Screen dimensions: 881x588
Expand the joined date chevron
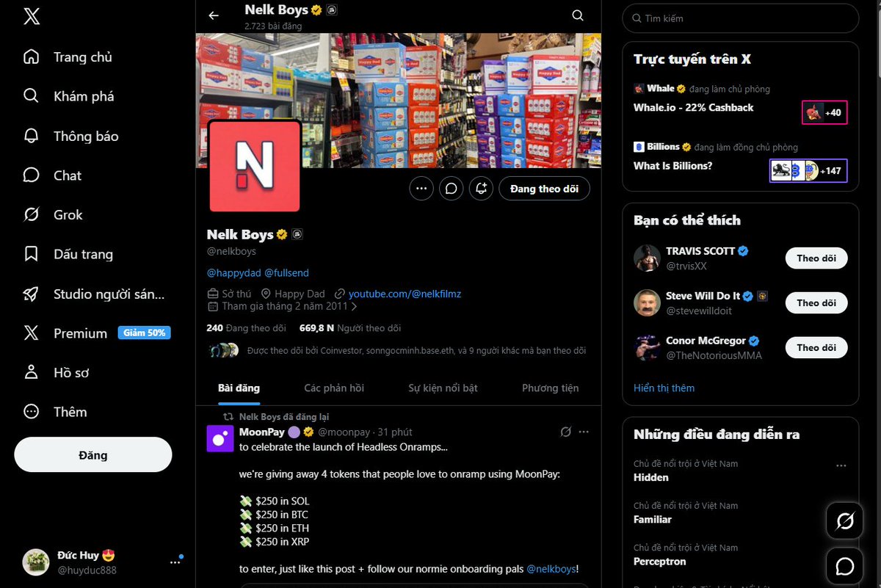click(355, 307)
